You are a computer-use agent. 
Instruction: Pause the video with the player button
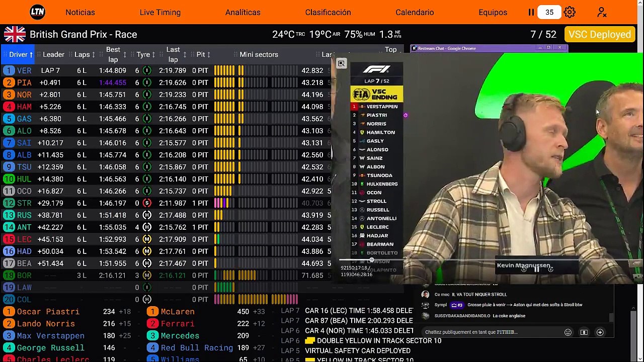(x=537, y=269)
